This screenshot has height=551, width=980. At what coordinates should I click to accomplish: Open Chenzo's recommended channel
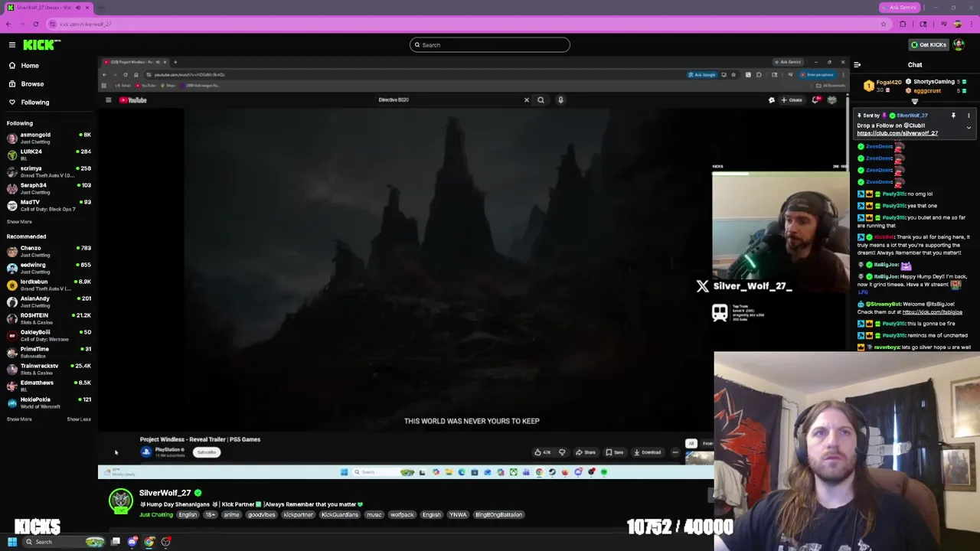pyautogui.click(x=49, y=251)
